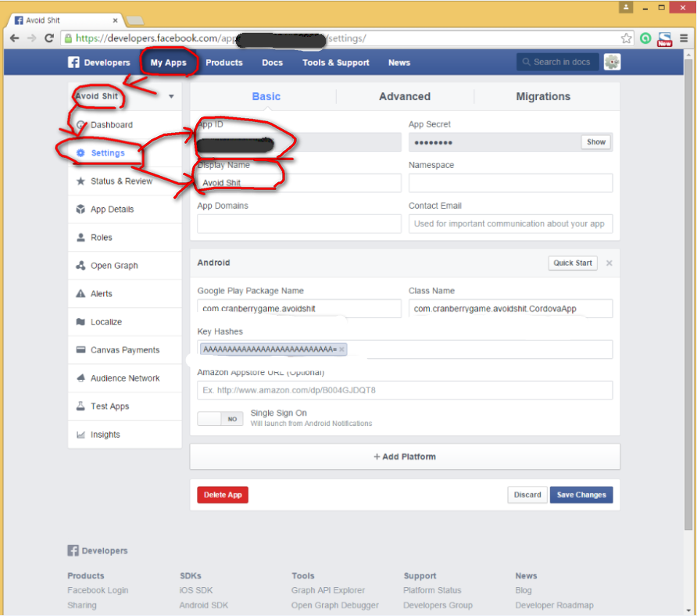Open Tools & Support menu
The image size is (697, 616).
click(336, 63)
